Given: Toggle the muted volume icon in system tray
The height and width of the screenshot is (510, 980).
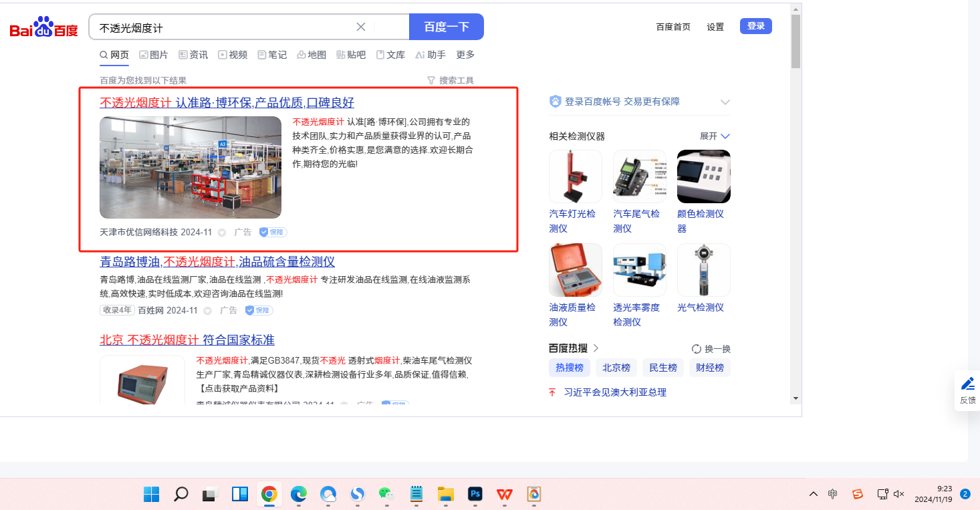Looking at the screenshot, I should (x=899, y=494).
